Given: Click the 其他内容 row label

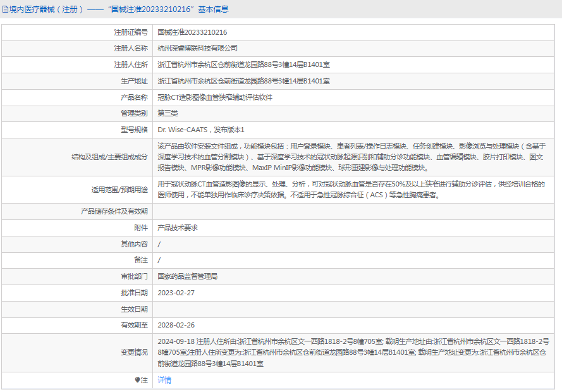Looking at the screenshot, I should coord(134,245).
